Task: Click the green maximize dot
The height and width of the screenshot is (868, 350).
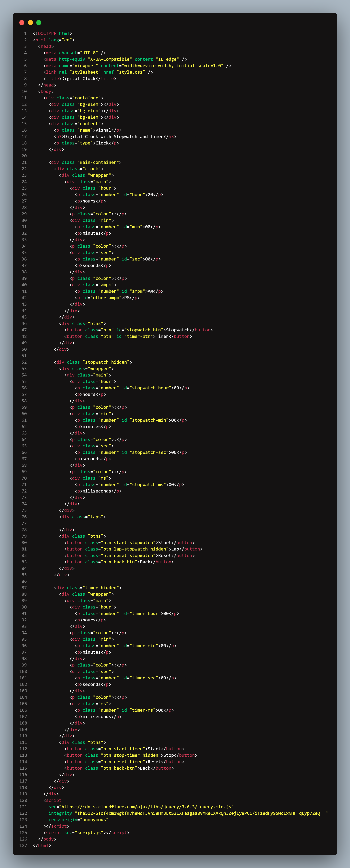Action: point(39,23)
